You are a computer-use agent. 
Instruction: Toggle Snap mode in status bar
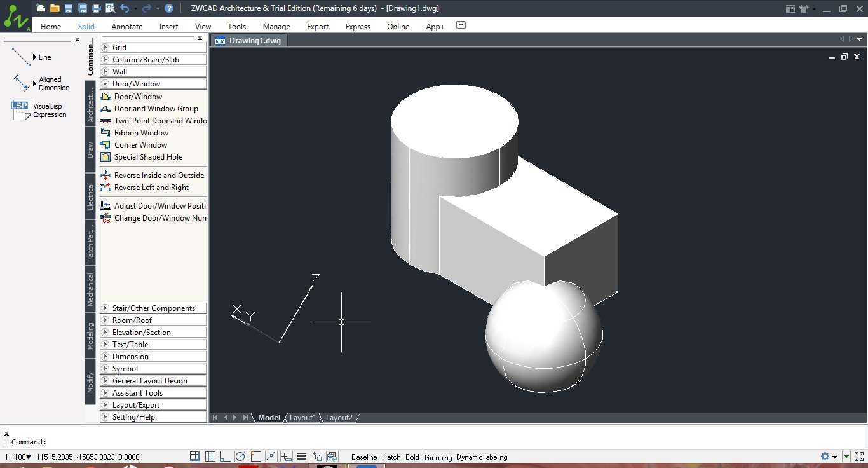point(195,457)
